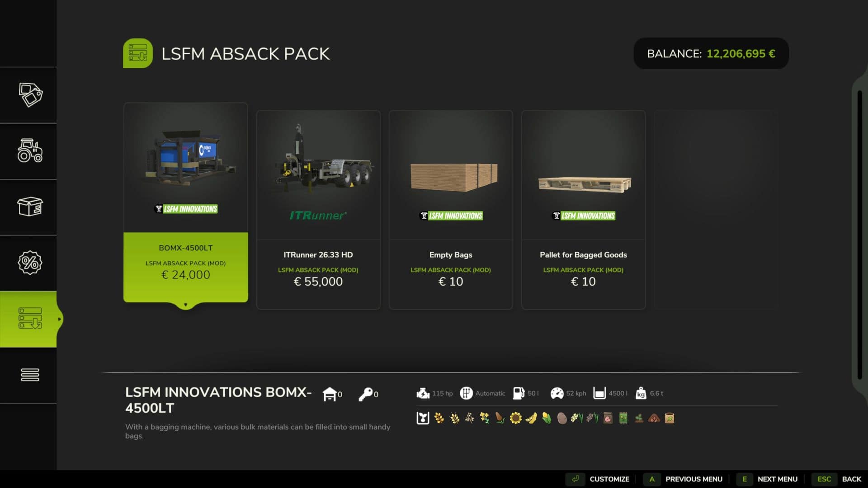Open the price tags sales sidebar icon
Viewport: 868px width, 488px height.
coord(30,95)
